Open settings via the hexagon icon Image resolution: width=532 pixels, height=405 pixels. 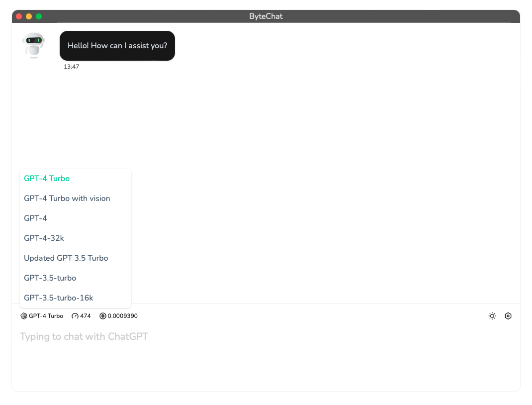click(x=508, y=316)
